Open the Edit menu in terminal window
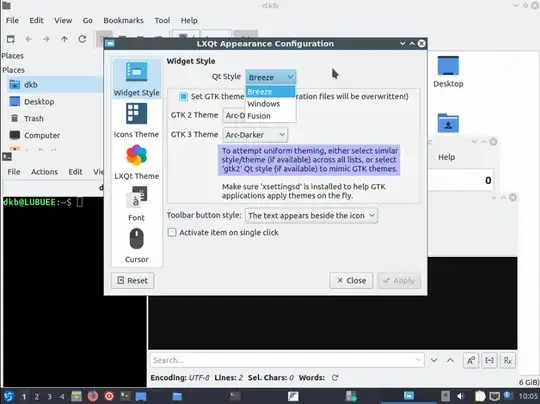The height and width of the screenshot is (404, 540). tap(75, 172)
